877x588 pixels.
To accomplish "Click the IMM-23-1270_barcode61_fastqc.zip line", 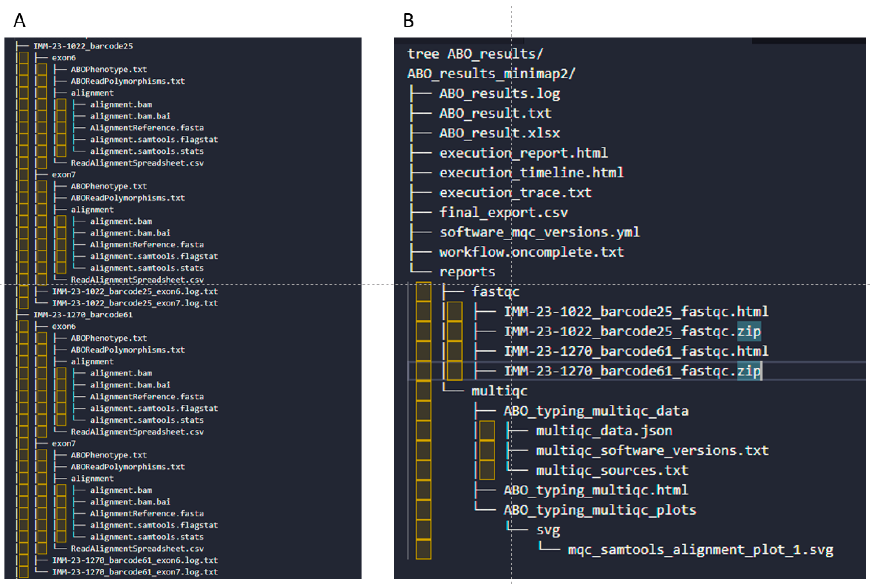I will pyautogui.click(x=632, y=371).
